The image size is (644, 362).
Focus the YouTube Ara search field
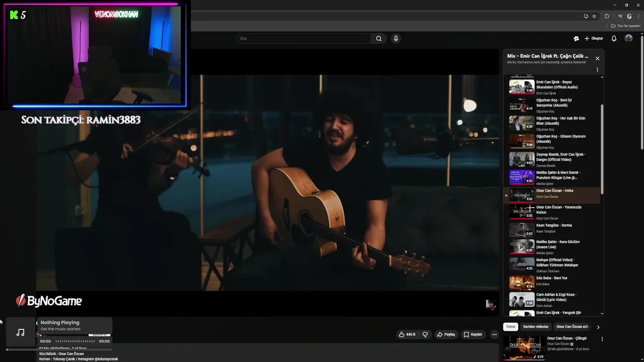click(x=304, y=38)
